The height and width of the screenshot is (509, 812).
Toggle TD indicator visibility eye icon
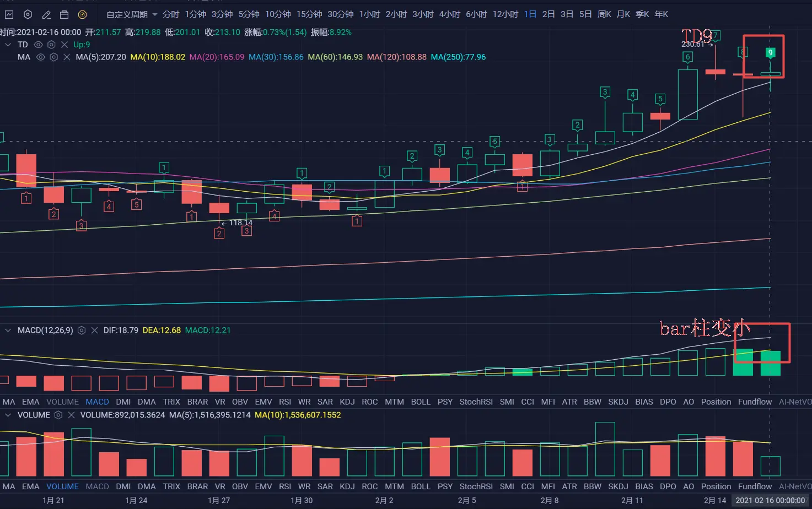point(39,45)
